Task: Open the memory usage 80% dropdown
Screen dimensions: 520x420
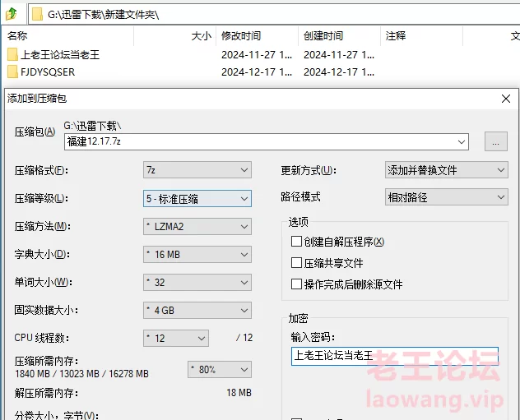Action: coord(220,369)
